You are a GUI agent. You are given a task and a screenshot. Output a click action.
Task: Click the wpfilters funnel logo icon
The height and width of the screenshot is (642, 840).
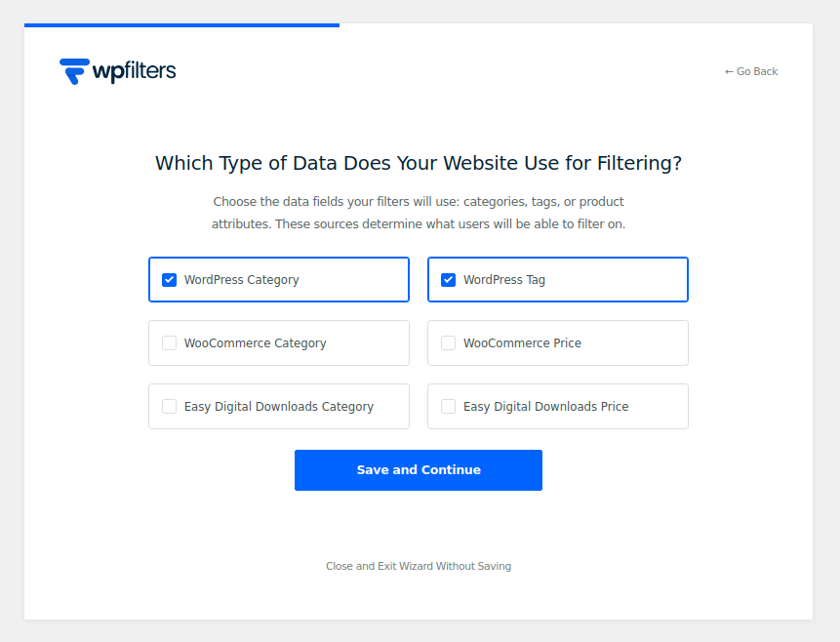click(74, 70)
